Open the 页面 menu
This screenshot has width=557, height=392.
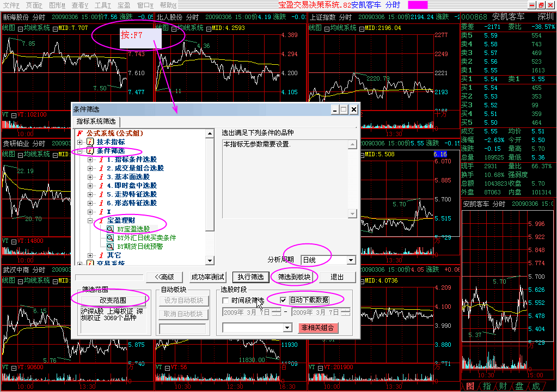pyautogui.click(x=34, y=5)
